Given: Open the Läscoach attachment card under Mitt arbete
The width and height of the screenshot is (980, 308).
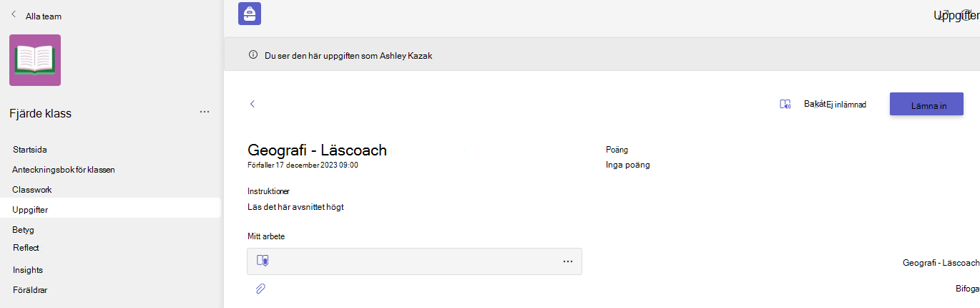Looking at the screenshot, I should [x=414, y=261].
